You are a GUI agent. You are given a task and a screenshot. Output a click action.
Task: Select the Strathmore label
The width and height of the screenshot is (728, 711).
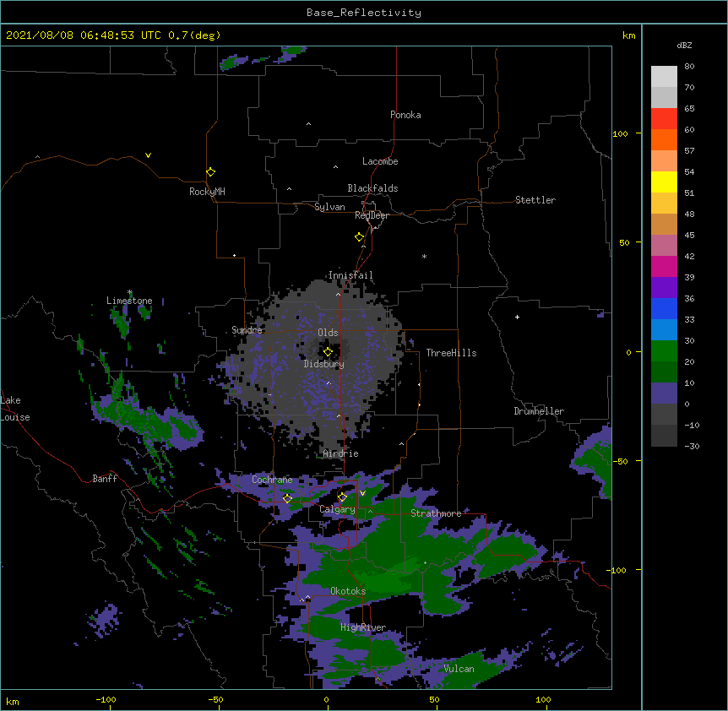[x=436, y=513]
